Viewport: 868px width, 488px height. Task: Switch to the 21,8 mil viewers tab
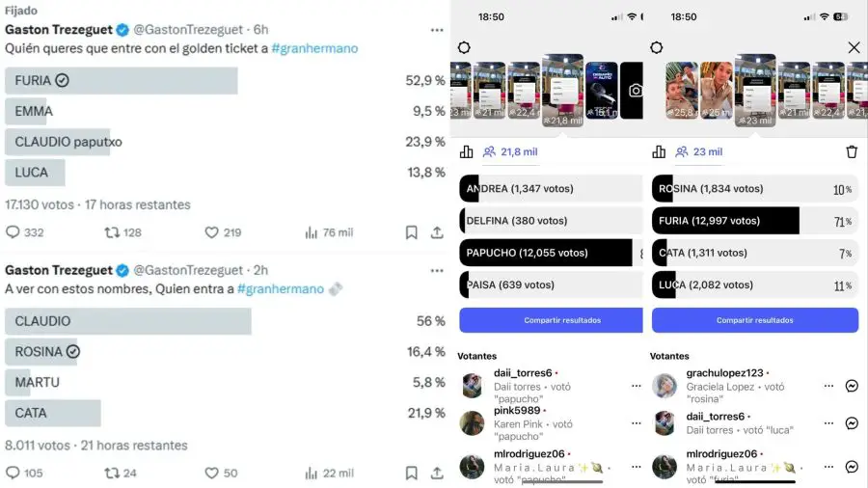click(510, 151)
